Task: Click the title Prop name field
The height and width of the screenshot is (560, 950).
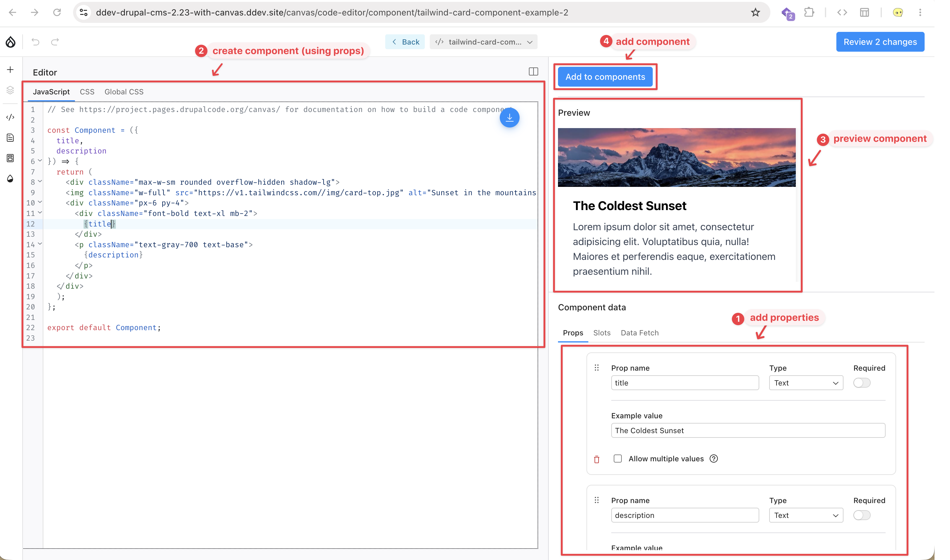Action: pyautogui.click(x=685, y=383)
